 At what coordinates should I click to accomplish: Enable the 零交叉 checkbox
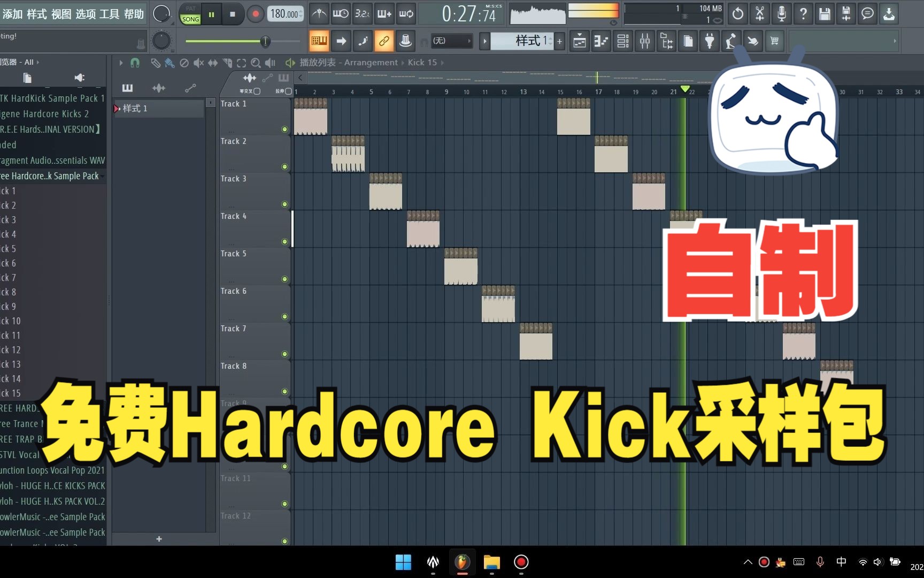[x=257, y=91]
